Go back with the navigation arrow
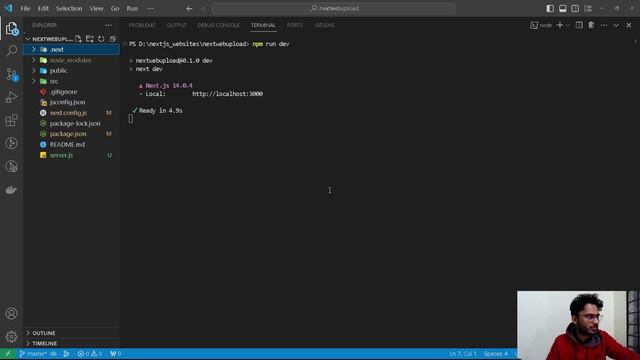The height and width of the screenshot is (360, 640). pos(189,9)
